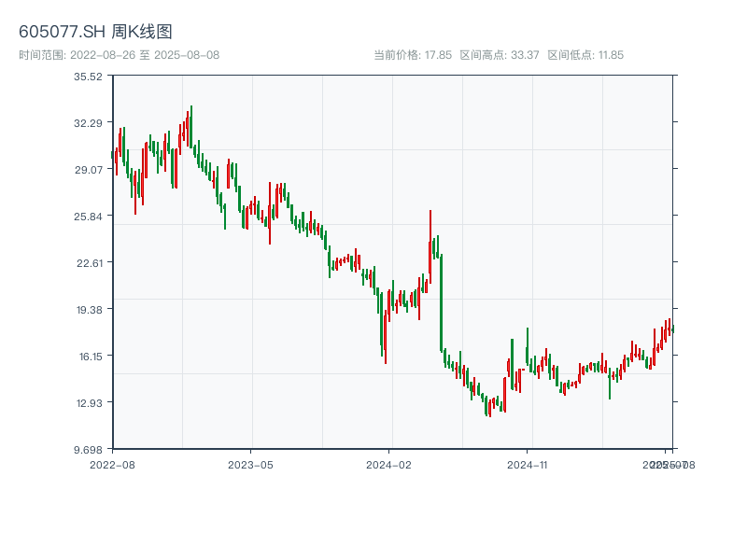Viewport: 747px width, 560px height.
Task: Select the 2024-11 x-axis date label
Action: (528, 464)
